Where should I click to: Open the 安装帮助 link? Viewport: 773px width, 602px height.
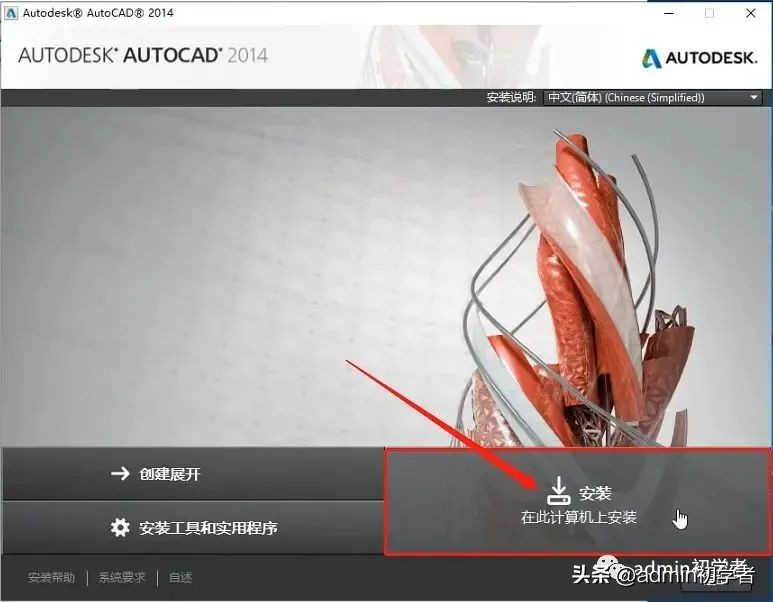coord(51,577)
